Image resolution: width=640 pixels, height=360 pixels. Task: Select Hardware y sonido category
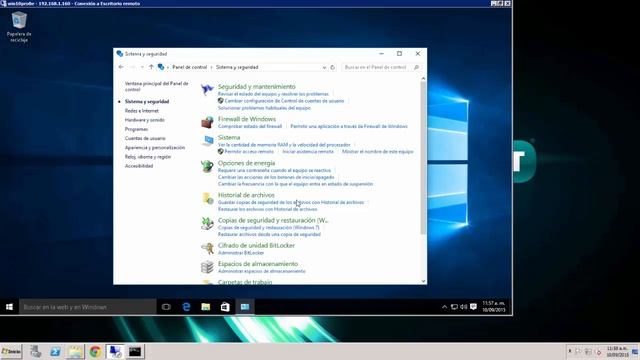pos(144,120)
